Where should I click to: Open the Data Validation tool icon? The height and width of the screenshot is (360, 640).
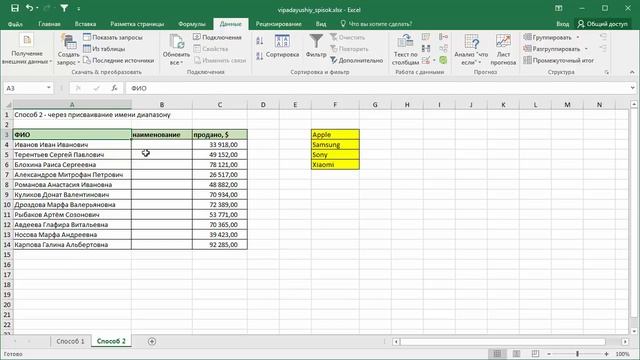point(426,60)
